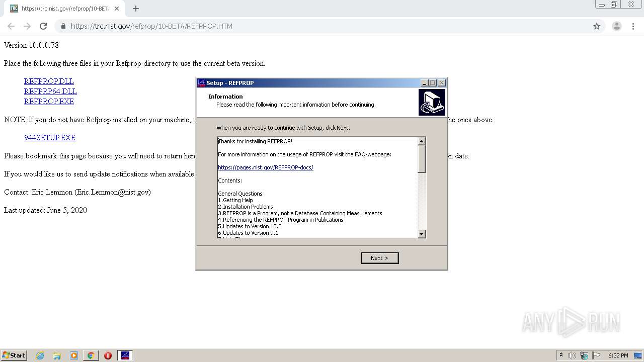Screen dimensions: 644x362
Task: Open Action Center flag tray icon
Action: click(x=596, y=355)
